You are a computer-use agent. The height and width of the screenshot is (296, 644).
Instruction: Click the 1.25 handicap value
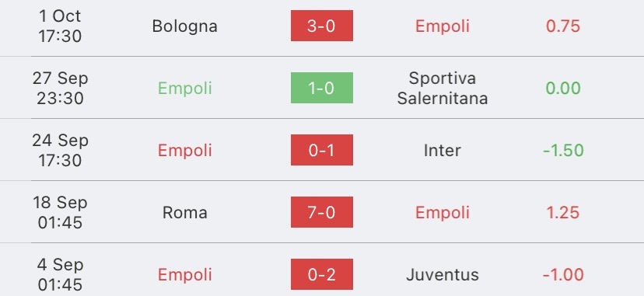coord(562,212)
